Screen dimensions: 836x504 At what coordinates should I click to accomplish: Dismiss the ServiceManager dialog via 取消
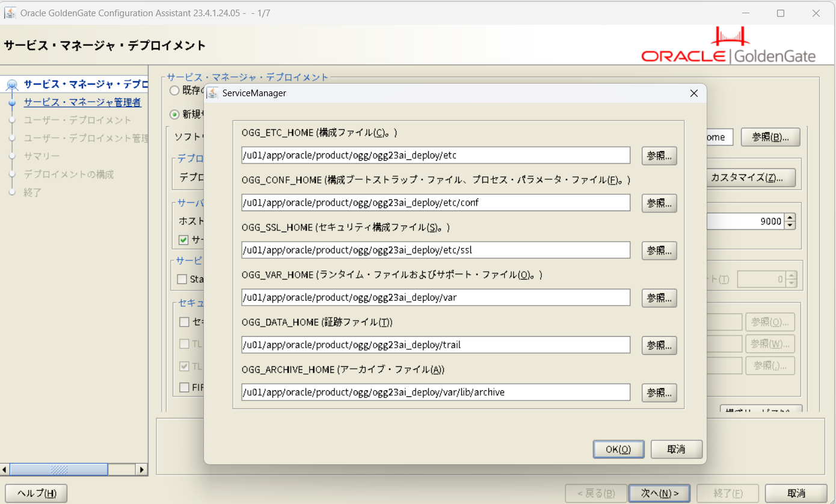point(676,449)
